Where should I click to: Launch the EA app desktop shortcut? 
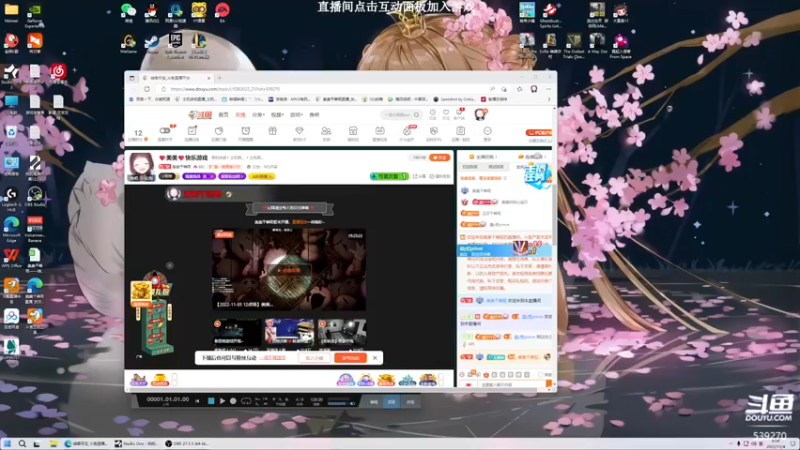click(x=222, y=11)
